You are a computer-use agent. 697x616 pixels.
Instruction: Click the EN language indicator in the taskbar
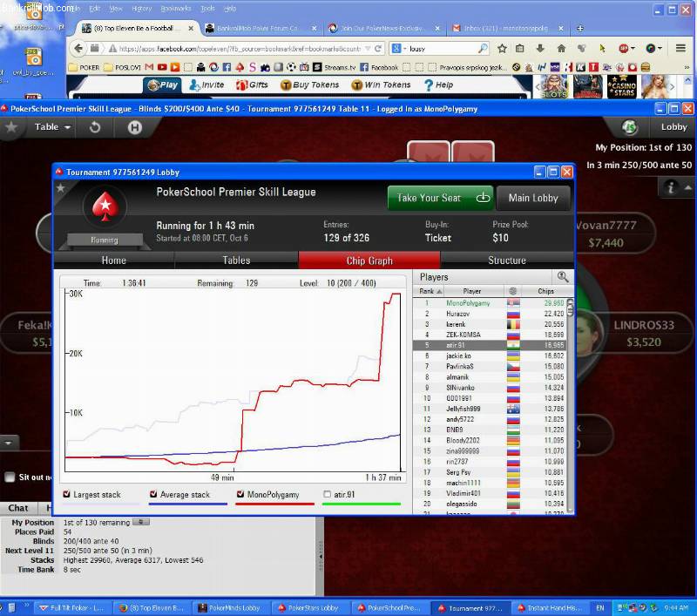click(599, 607)
